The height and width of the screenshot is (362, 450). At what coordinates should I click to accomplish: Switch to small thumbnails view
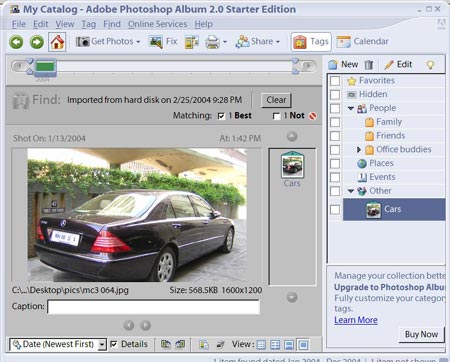[261, 345]
